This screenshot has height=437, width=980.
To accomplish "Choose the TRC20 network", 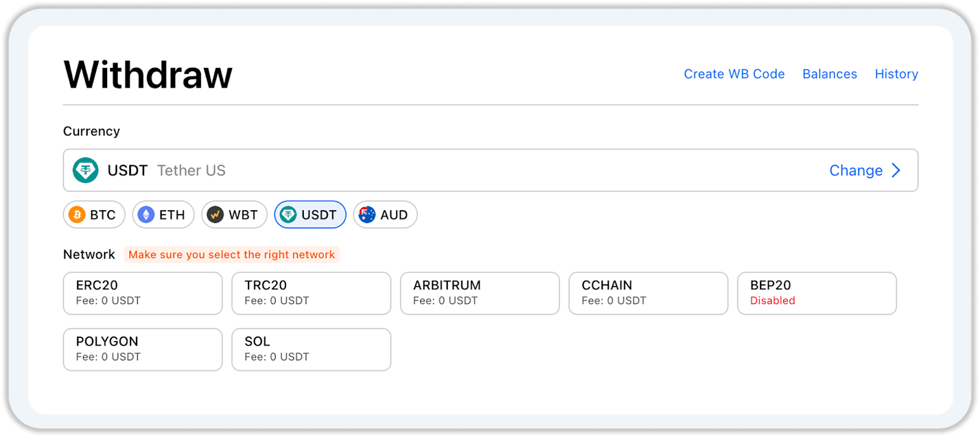I will (x=311, y=293).
